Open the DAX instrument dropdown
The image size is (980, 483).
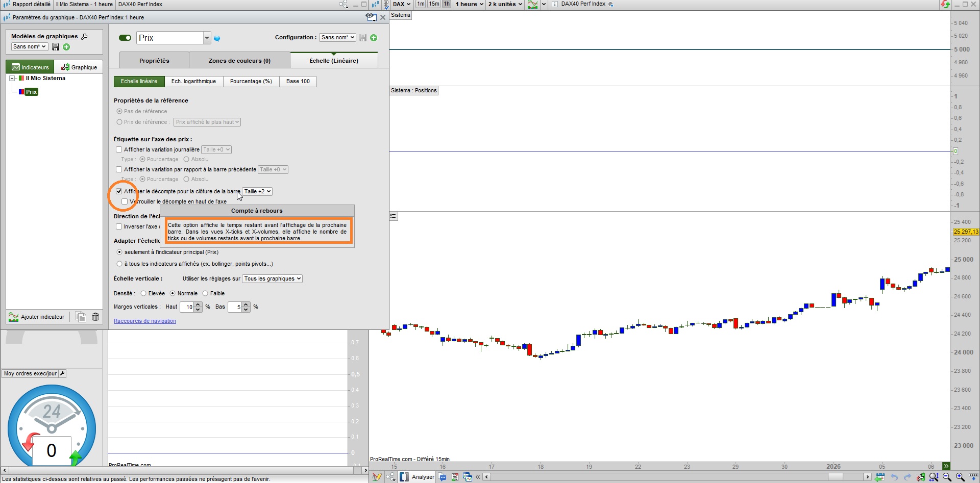(x=402, y=4)
